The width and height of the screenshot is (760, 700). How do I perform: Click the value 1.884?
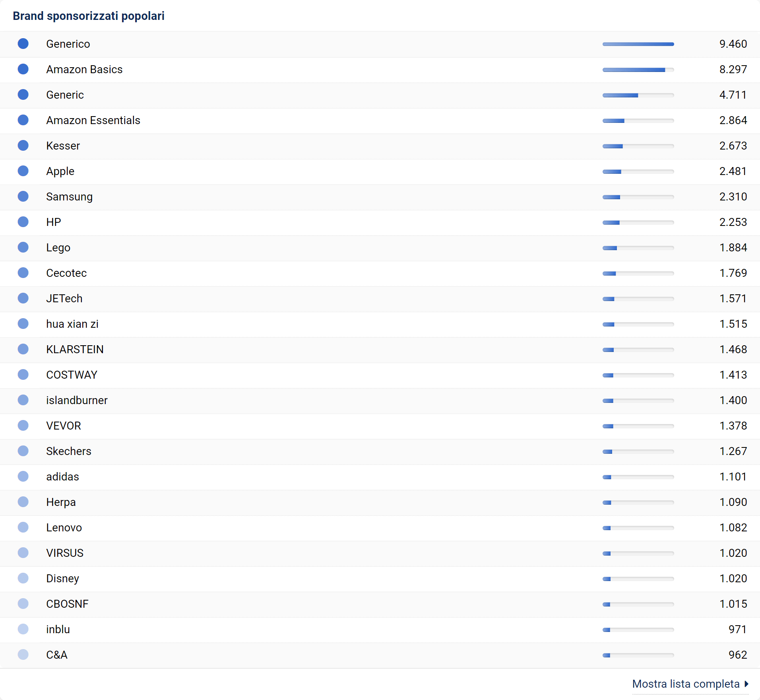click(733, 247)
